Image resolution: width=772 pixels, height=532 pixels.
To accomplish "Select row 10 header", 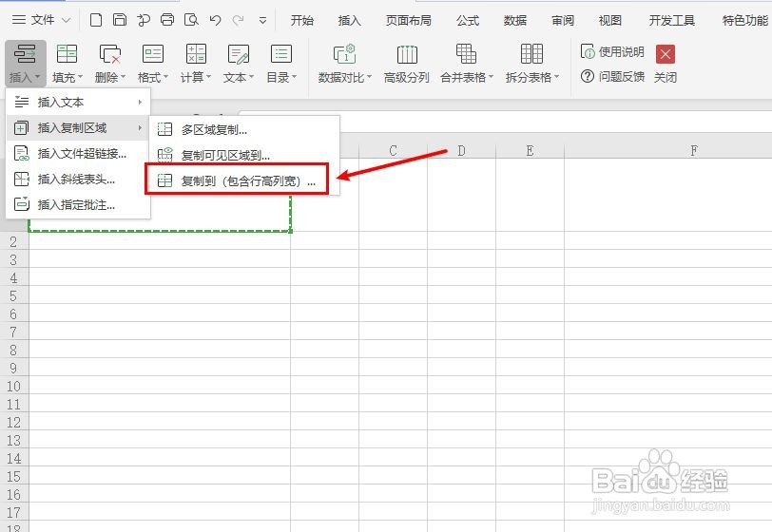I will point(13,387).
